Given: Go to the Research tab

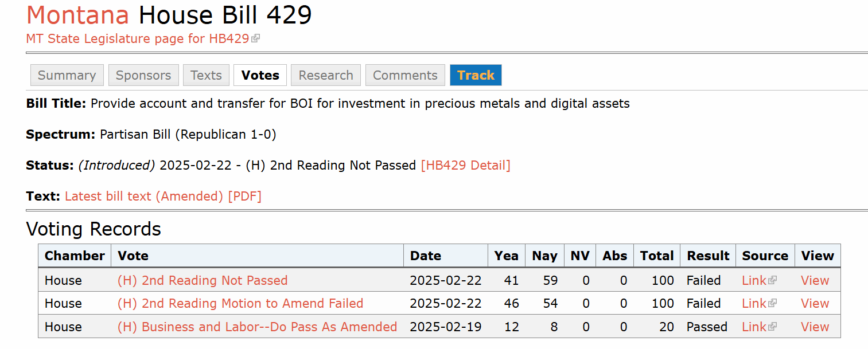Looking at the screenshot, I should click(x=326, y=75).
